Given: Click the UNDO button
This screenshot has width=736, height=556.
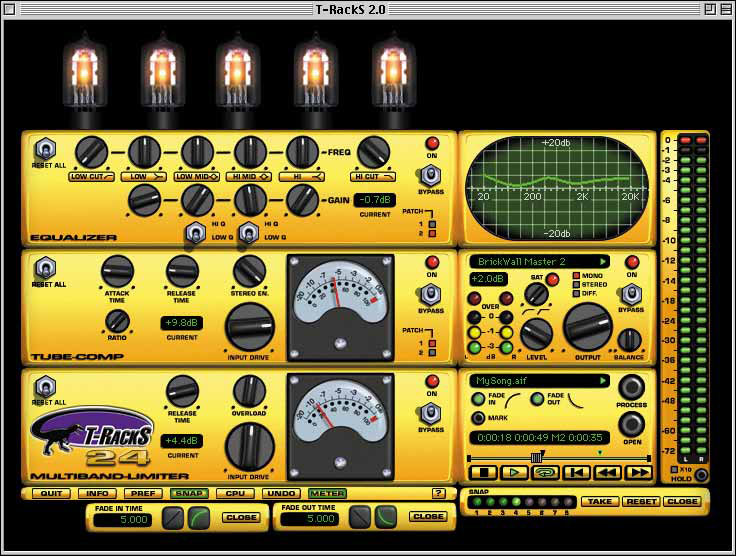Looking at the screenshot, I should point(281,494).
